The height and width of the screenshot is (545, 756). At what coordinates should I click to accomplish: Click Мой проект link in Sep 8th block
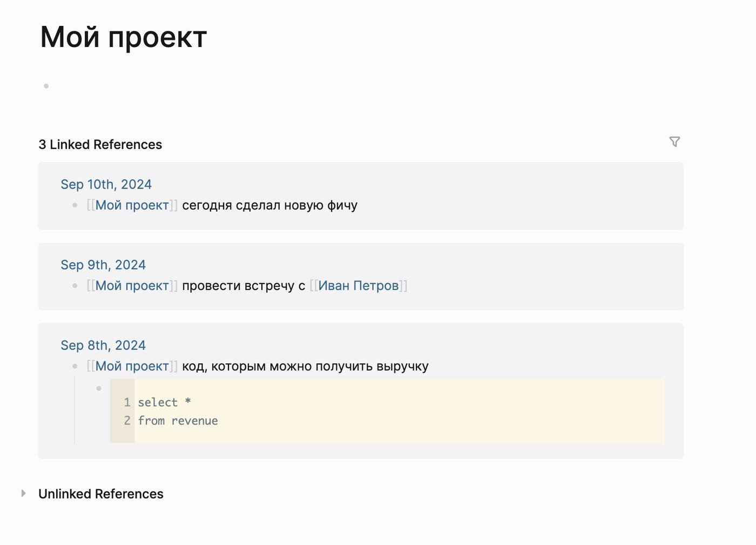click(x=132, y=366)
